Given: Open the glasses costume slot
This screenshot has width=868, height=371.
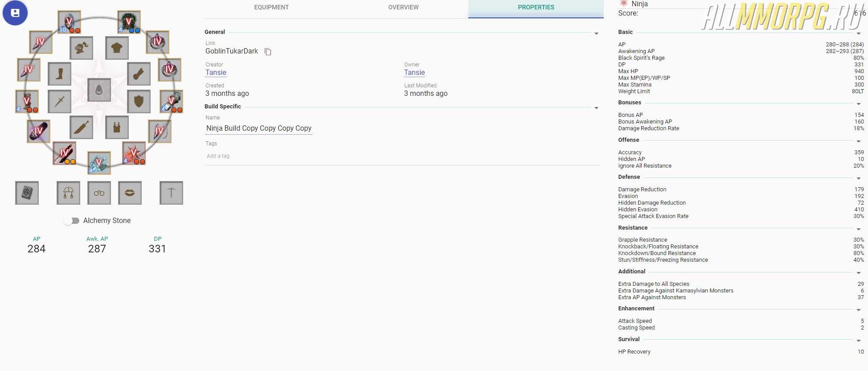Looking at the screenshot, I should (99, 193).
